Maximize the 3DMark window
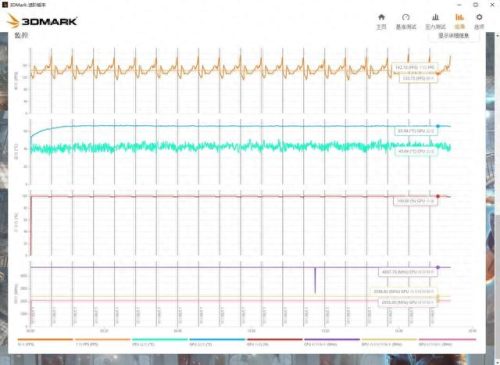Image resolution: width=500 pixels, height=365 pixels. coord(476,5)
